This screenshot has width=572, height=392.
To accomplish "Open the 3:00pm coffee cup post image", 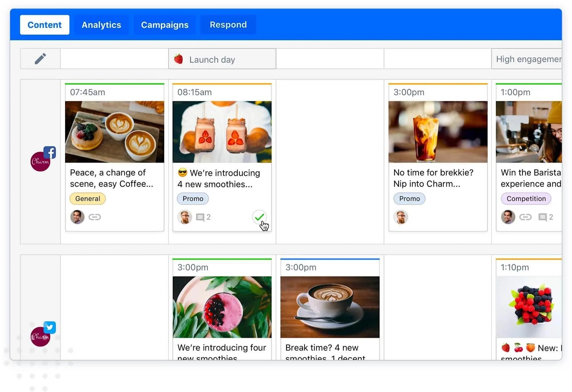I will (x=330, y=306).
